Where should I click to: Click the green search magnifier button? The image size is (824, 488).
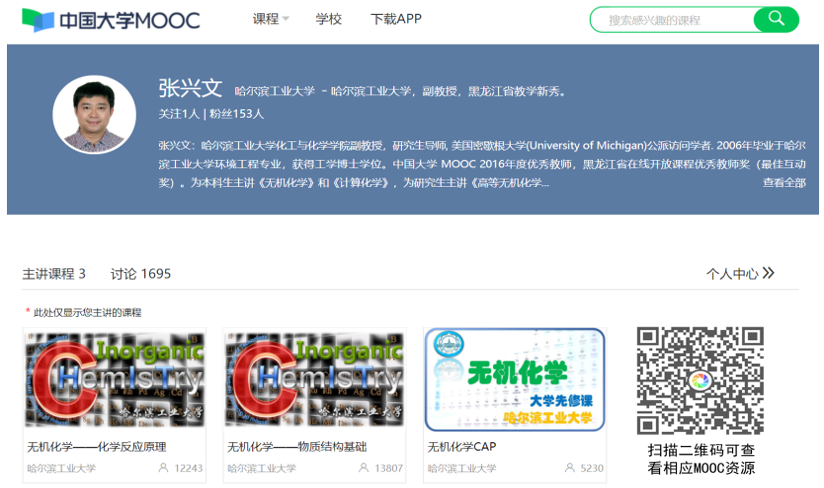tap(776, 19)
